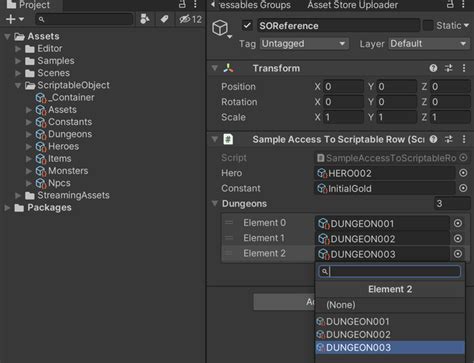The image size is (474, 363).
Task: Switch to the Asset Store Uploader tab
Action: click(x=352, y=5)
